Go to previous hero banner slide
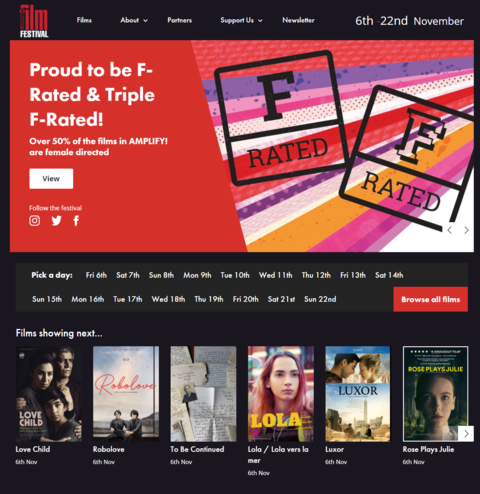The image size is (480, 494). (x=450, y=230)
